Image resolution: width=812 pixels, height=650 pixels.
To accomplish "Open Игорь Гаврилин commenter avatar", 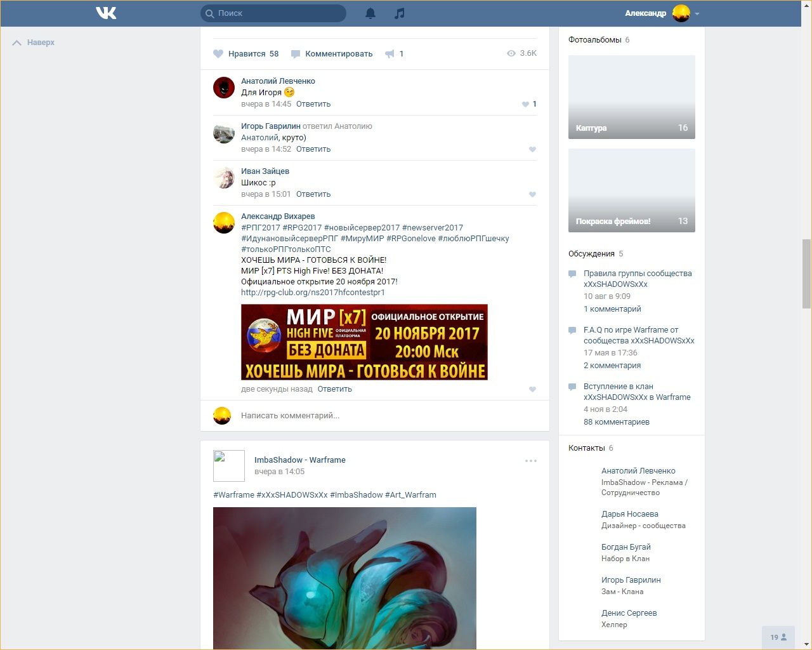I will click(224, 133).
